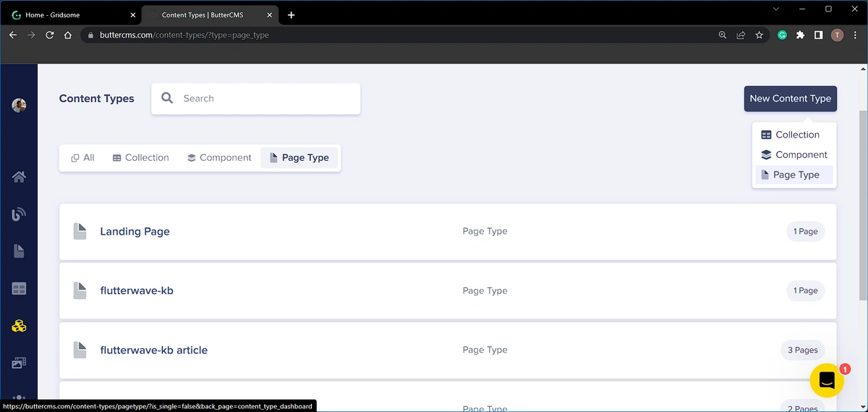Click the zoom icon in address bar
Image resolution: width=868 pixels, height=412 pixels.
722,35
